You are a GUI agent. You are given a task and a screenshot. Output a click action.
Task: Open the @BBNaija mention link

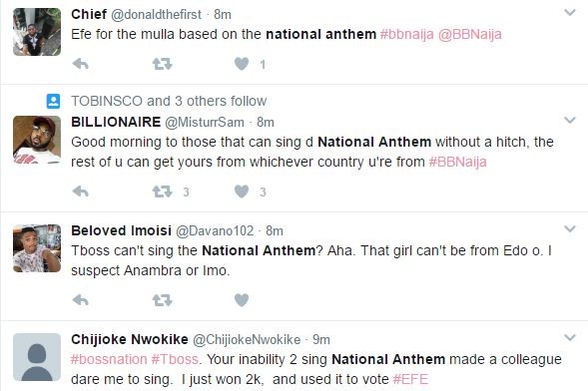(470, 35)
